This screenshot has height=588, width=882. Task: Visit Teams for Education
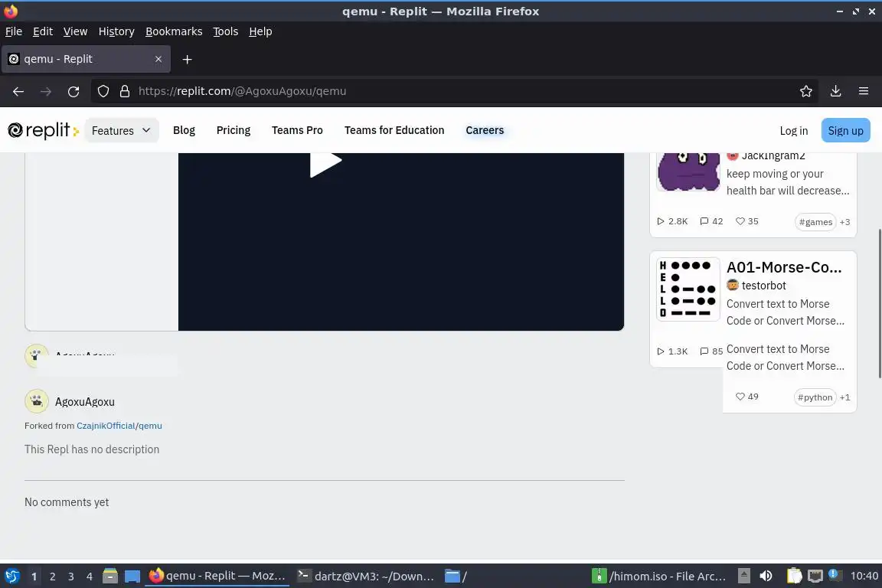tap(394, 131)
